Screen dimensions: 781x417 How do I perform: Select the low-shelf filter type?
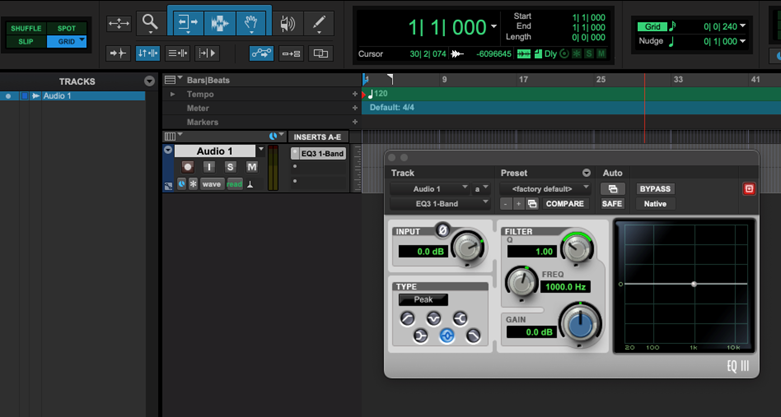coord(420,337)
